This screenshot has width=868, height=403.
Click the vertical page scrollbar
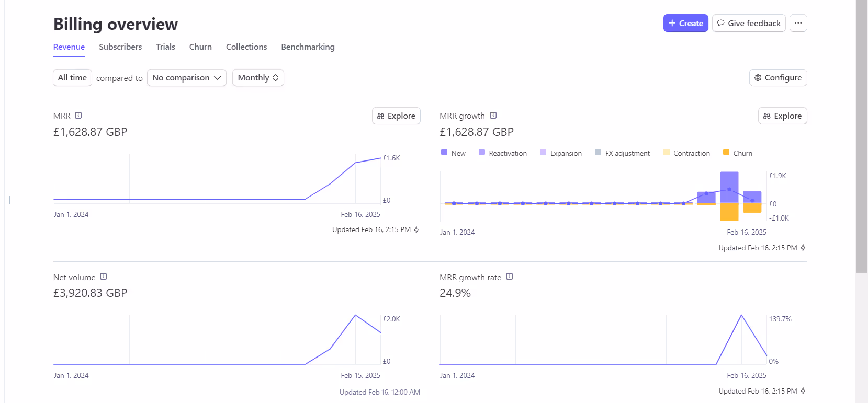tap(861, 136)
